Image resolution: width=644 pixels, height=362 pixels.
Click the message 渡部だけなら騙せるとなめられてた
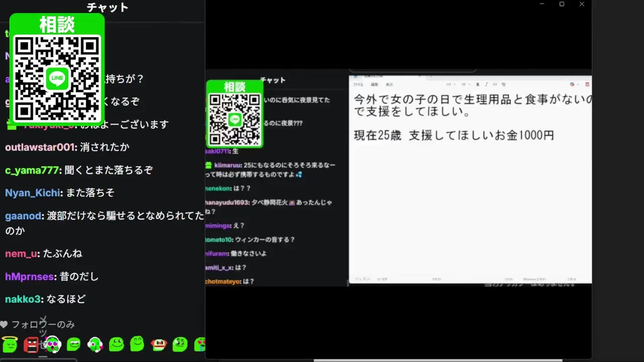tap(126, 216)
